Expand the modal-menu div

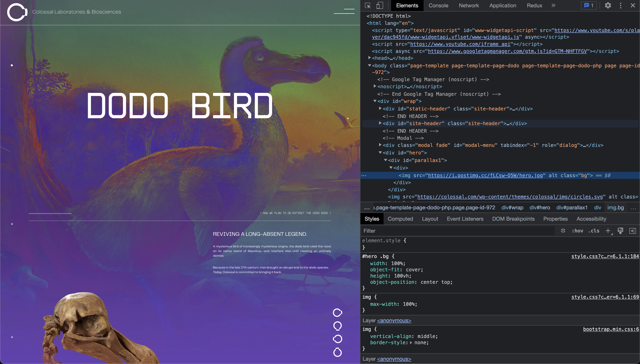[380, 145]
